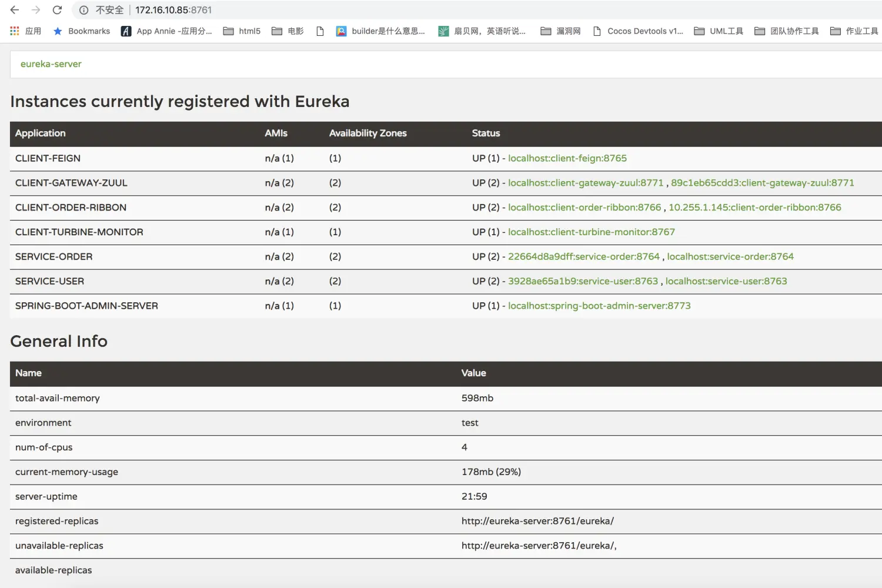This screenshot has height=588, width=882.
Task: Click the eureka-server header link
Action: [51, 64]
